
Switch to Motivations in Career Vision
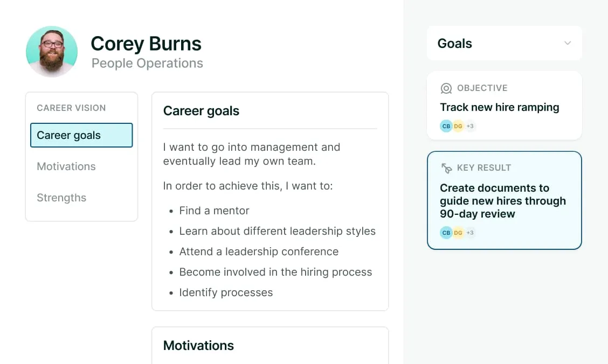[66, 166]
